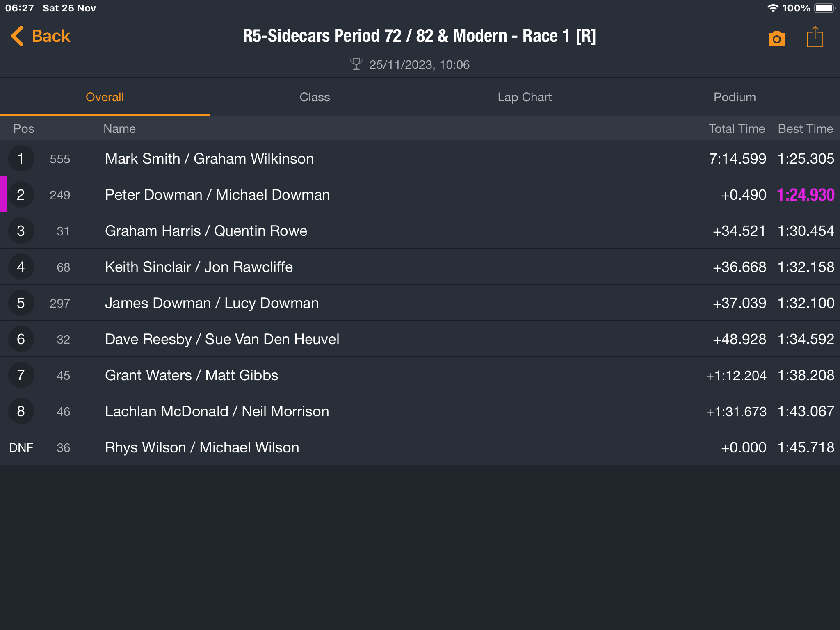The height and width of the screenshot is (630, 840).
Task: Show the Podium tab
Action: pyautogui.click(x=735, y=97)
